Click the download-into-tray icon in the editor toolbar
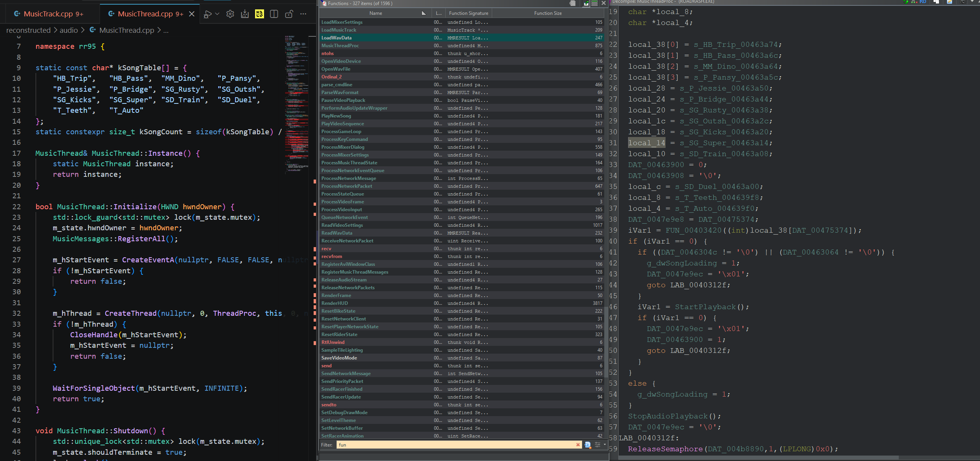Viewport: 980px width, 461px height. click(245, 14)
